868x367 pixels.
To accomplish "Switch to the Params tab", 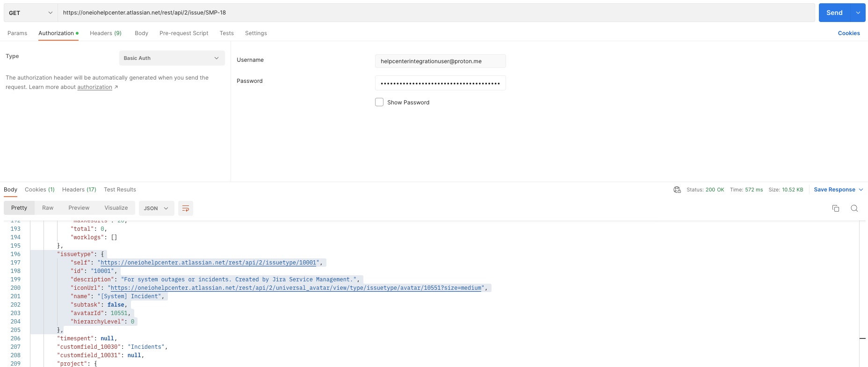I will pos(17,33).
